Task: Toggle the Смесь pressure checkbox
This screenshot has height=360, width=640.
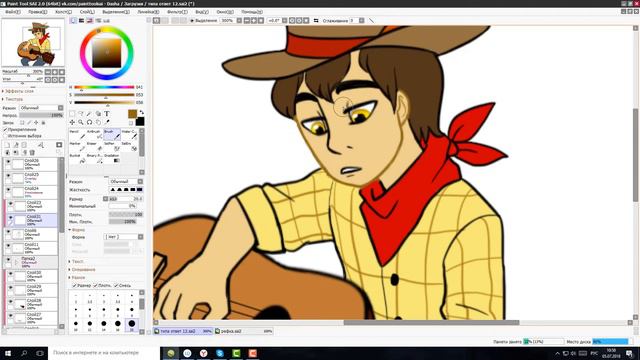Action: click(116, 286)
